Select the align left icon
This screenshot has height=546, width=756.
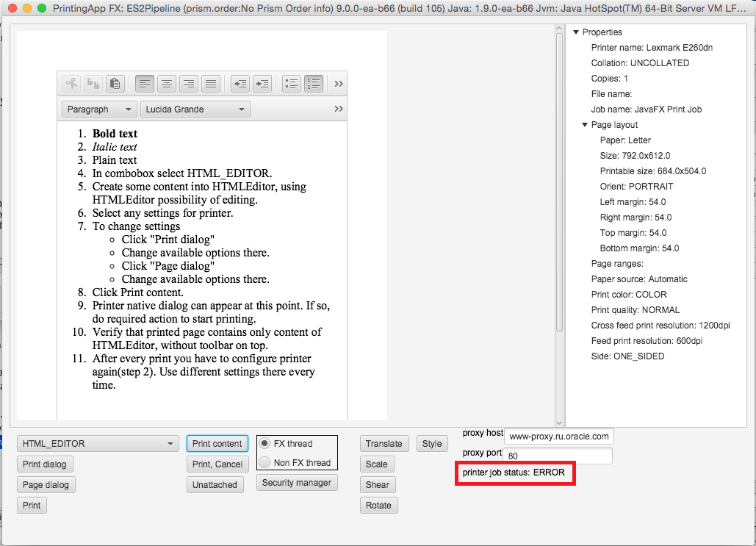[145, 84]
